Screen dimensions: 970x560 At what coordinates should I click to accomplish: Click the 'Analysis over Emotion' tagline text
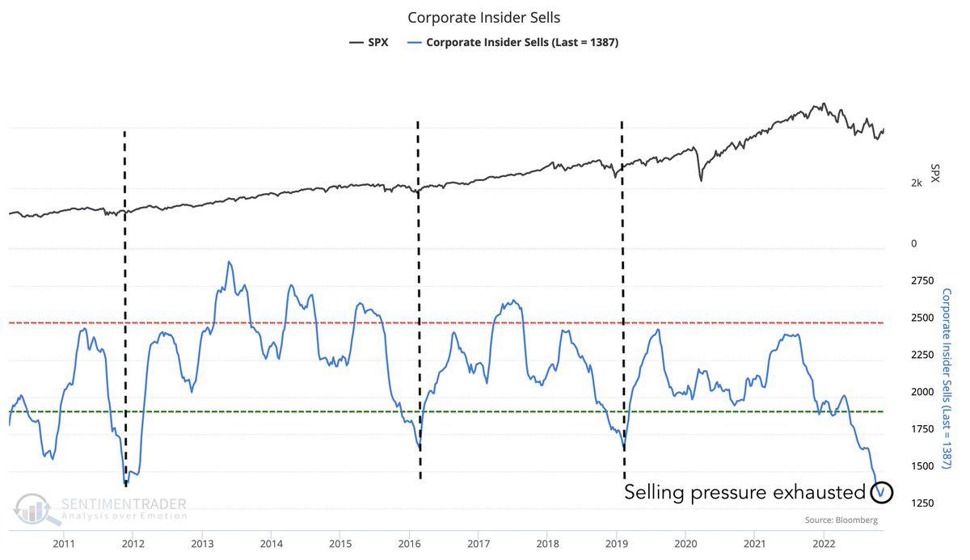pyautogui.click(x=124, y=516)
